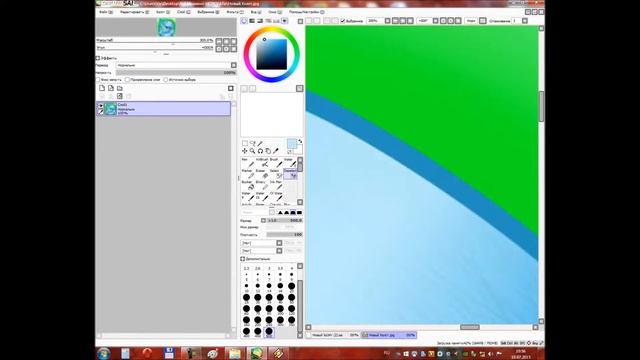This screenshot has height=360, width=640.
Task: Select the Magic Wand tool
Action: pos(260,143)
